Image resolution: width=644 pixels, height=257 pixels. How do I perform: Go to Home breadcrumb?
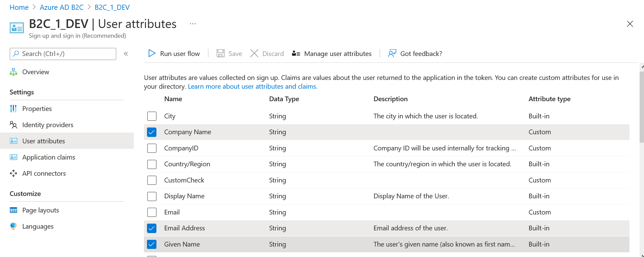[19, 7]
